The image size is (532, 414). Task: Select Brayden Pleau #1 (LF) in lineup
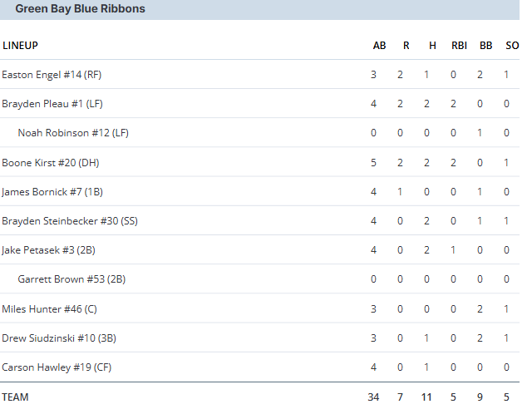point(52,104)
